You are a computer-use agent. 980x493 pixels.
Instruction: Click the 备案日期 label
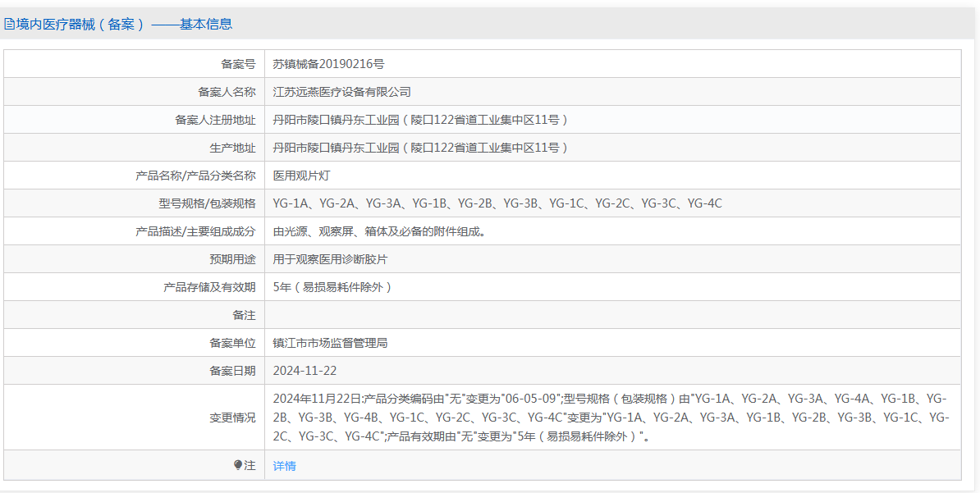(232, 371)
